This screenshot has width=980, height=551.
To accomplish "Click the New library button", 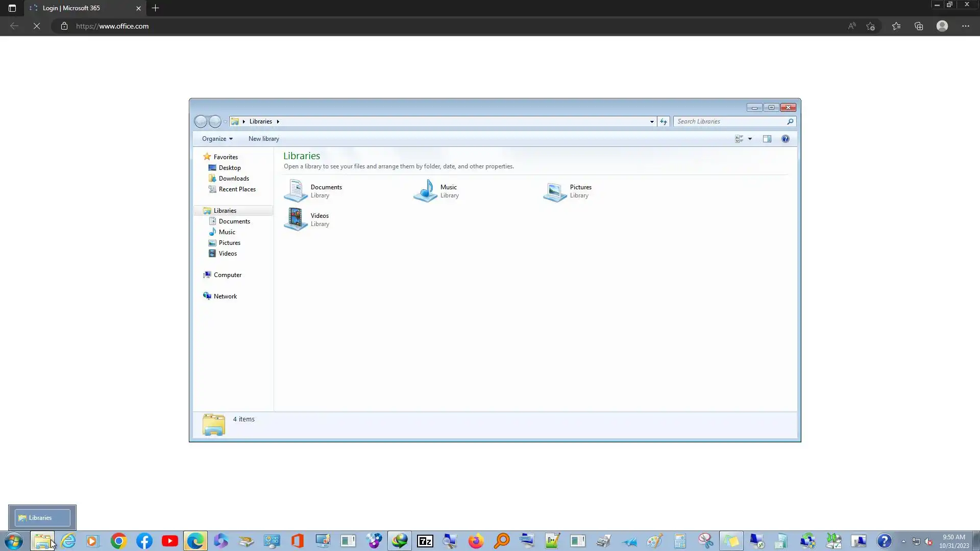I will (x=263, y=139).
